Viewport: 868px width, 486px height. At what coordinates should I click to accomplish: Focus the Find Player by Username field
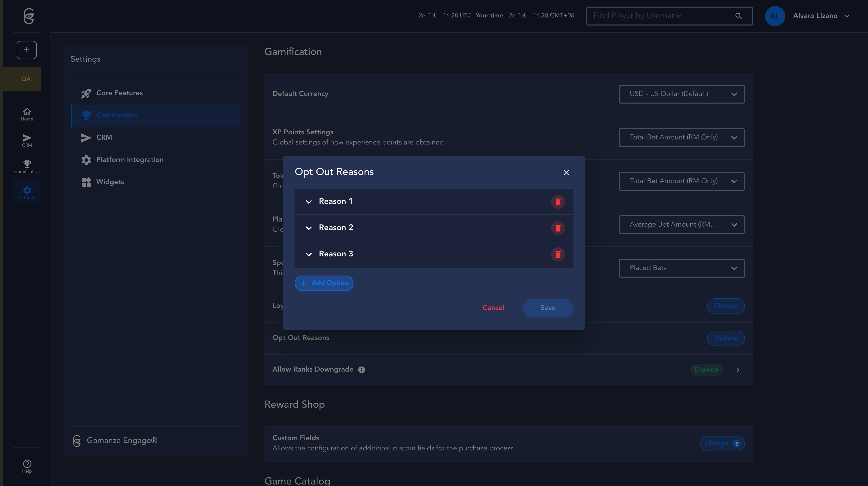pyautogui.click(x=660, y=16)
